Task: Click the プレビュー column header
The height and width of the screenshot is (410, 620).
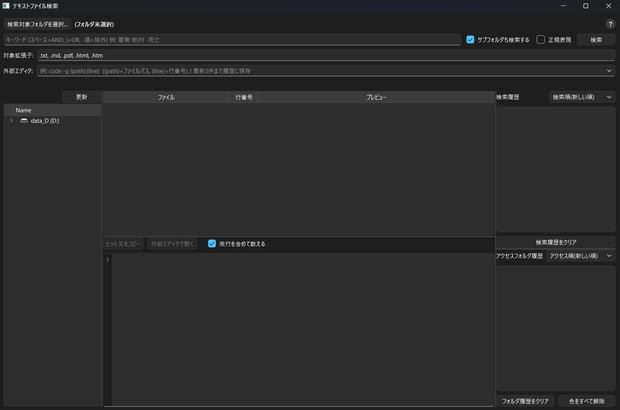Action: [x=376, y=97]
